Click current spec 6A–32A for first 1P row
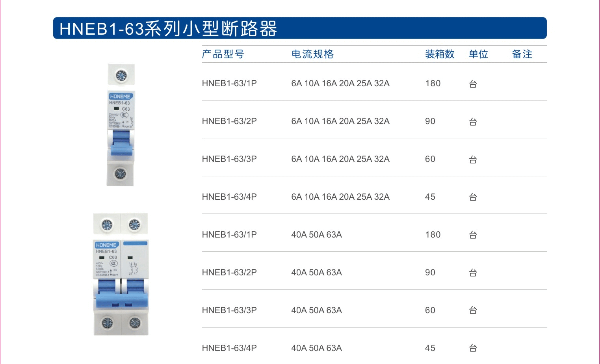 [340, 84]
